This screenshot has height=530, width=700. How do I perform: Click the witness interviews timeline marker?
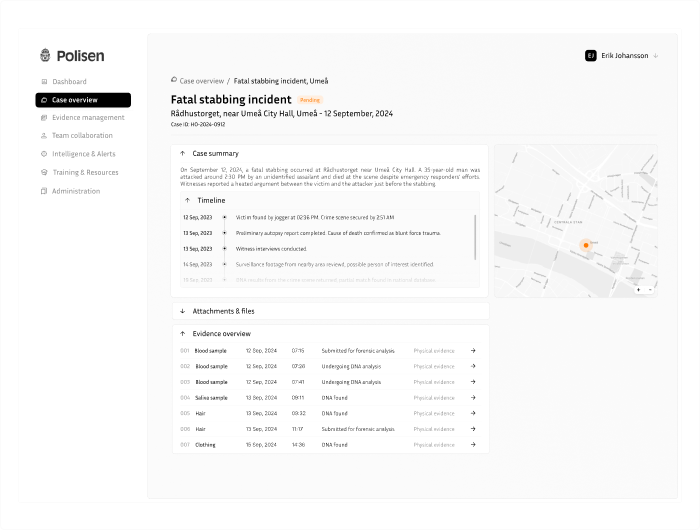click(x=225, y=249)
